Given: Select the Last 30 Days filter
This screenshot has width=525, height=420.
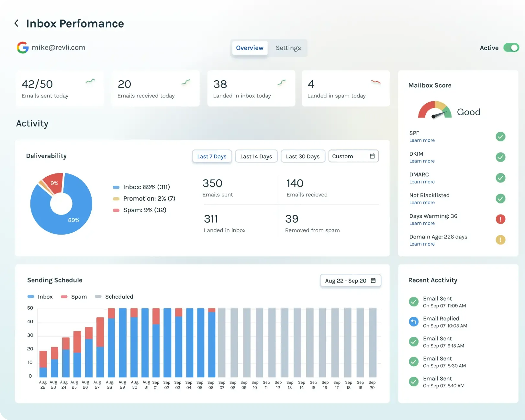Looking at the screenshot, I should click(303, 156).
